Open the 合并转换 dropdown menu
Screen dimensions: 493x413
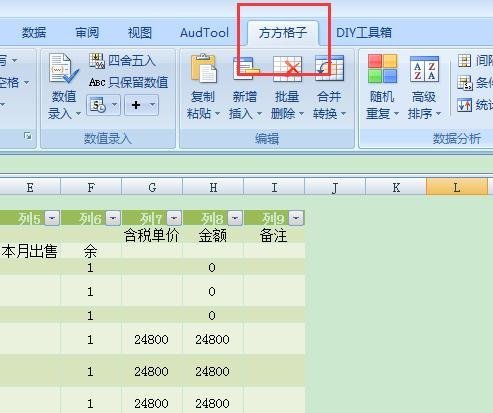click(x=343, y=114)
